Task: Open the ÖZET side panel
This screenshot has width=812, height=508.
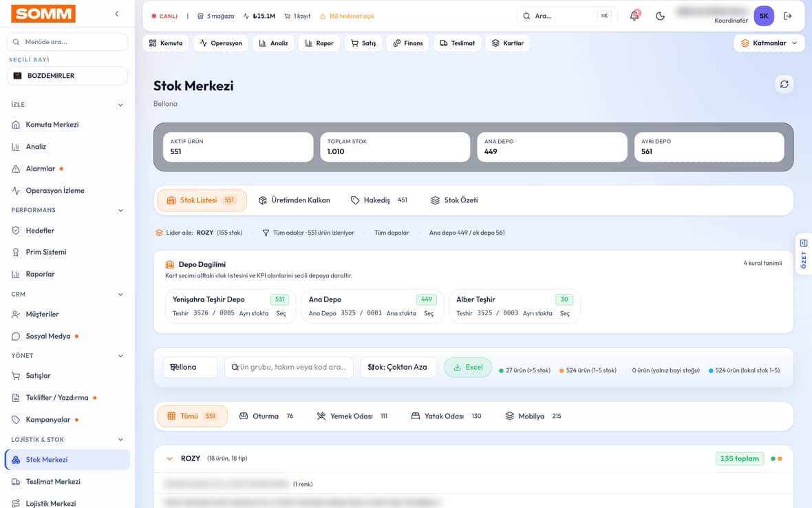Action: (x=803, y=254)
